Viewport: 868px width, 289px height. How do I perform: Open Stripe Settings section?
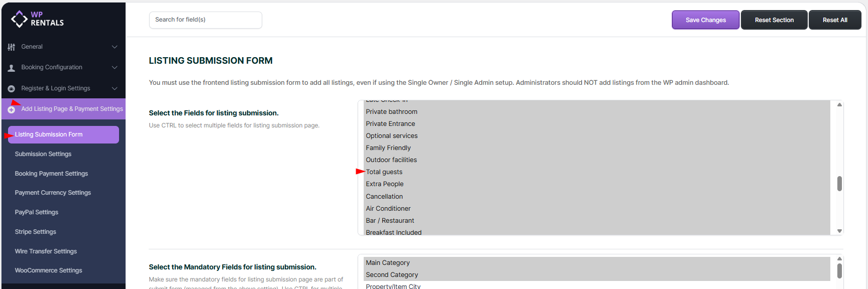coord(35,232)
